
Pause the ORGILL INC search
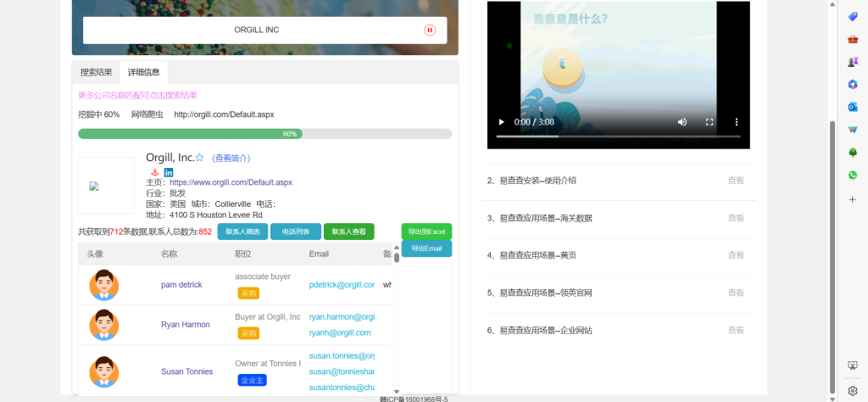click(x=430, y=31)
